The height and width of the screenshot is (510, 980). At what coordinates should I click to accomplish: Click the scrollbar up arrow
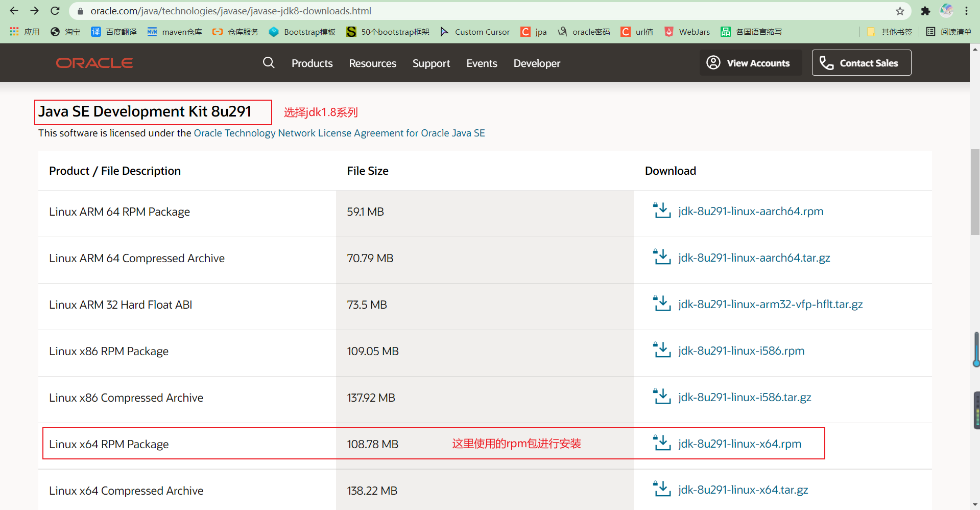975,50
